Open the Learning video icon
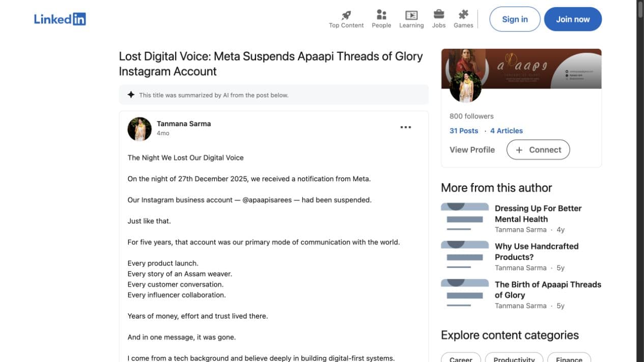Viewport: 644px width, 362px height. coord(411,15)
